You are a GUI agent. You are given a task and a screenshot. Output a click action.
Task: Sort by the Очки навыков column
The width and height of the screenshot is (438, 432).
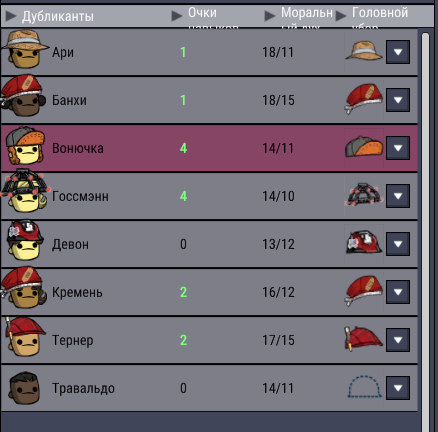tap(205, 17)
